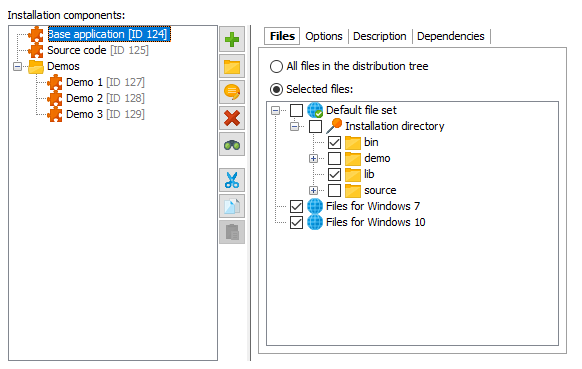Click the copy pages icon

[x=232, y=206]
